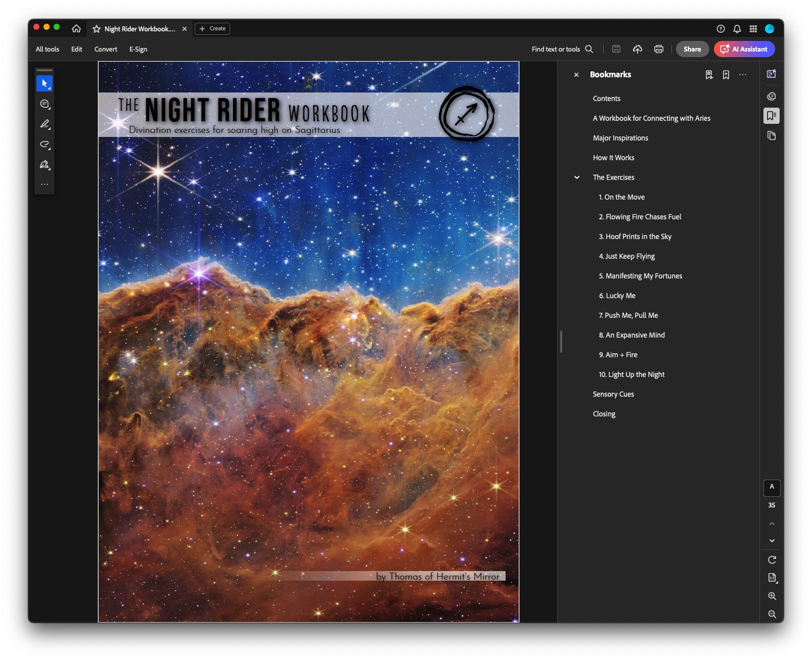
Task: Open 10. Light Up the Night
Action: point(631,374)
